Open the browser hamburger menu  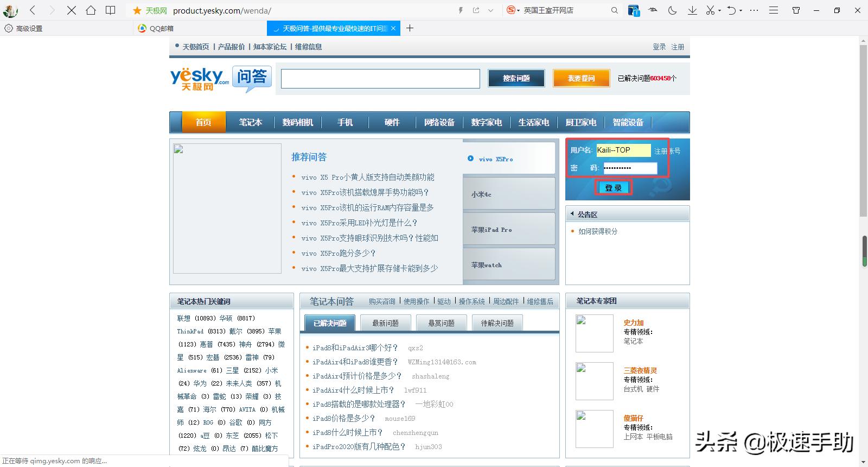pos(774,10)
